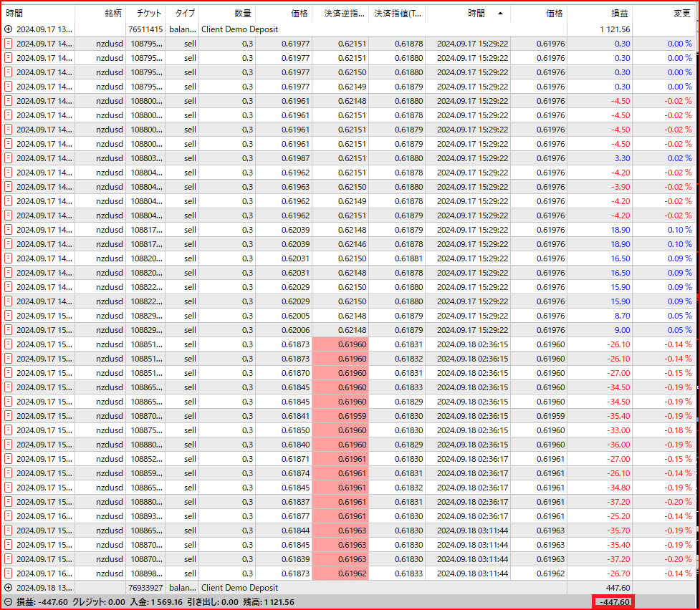Select the 0.61881 take profit cell
Screen dimensions: 700x610
point(397,258)
